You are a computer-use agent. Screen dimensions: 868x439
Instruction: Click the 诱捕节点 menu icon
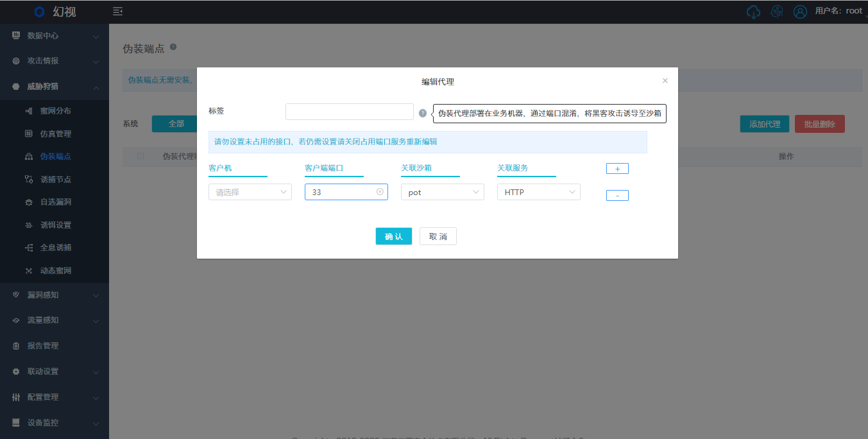click(x=29, y=179)
